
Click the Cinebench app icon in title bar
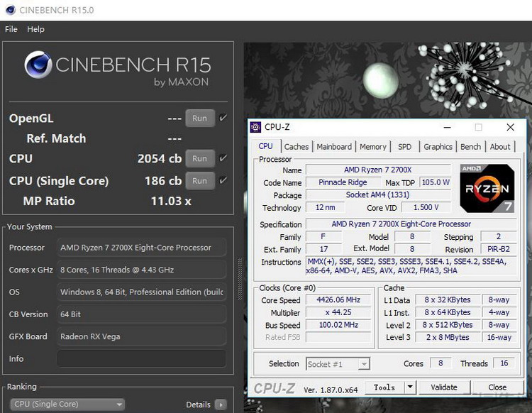11,10
